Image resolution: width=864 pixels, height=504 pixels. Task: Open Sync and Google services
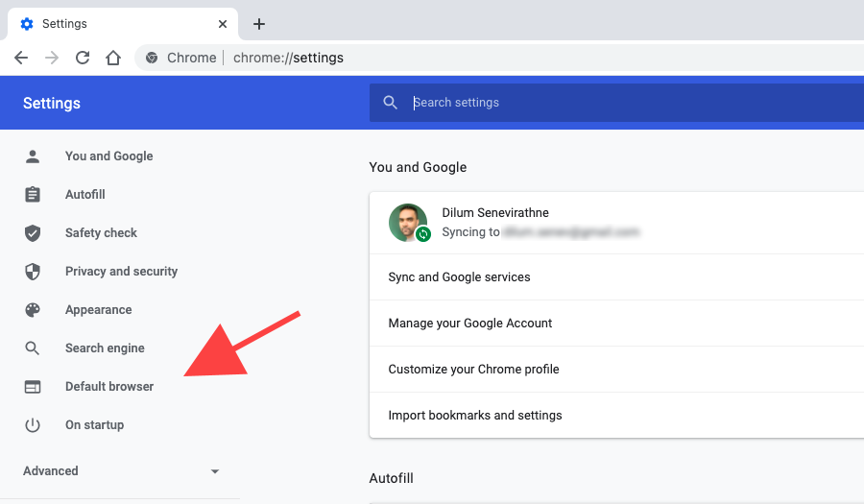tap(616, 277)
